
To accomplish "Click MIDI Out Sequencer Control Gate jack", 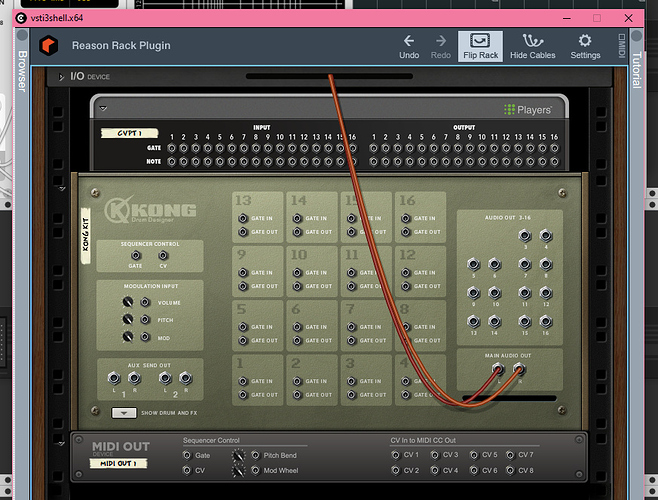I will (187, 455).
